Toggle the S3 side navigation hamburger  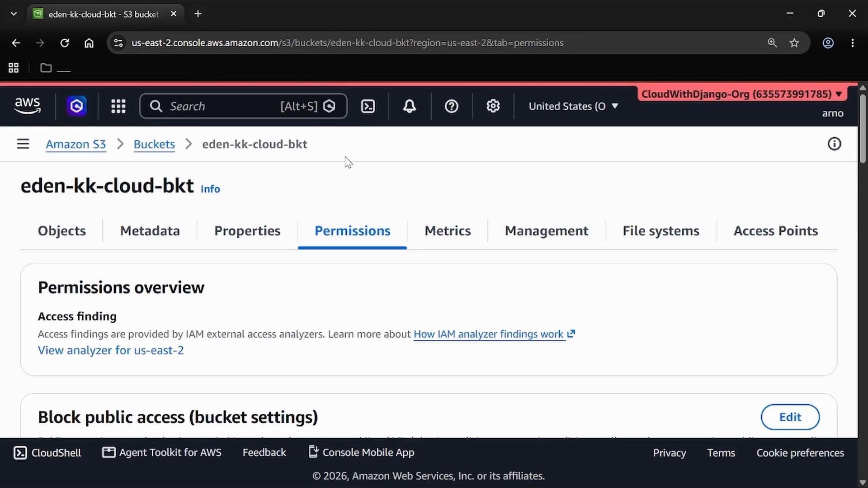pos(23,144)
